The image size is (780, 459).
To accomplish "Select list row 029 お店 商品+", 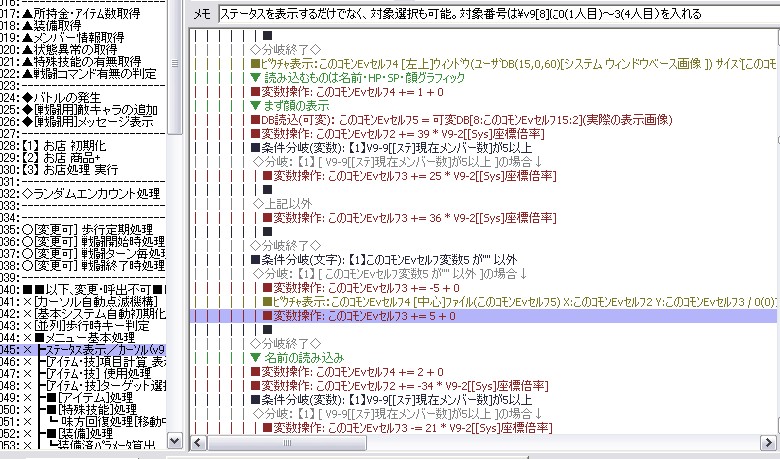I will pos(83,158).
